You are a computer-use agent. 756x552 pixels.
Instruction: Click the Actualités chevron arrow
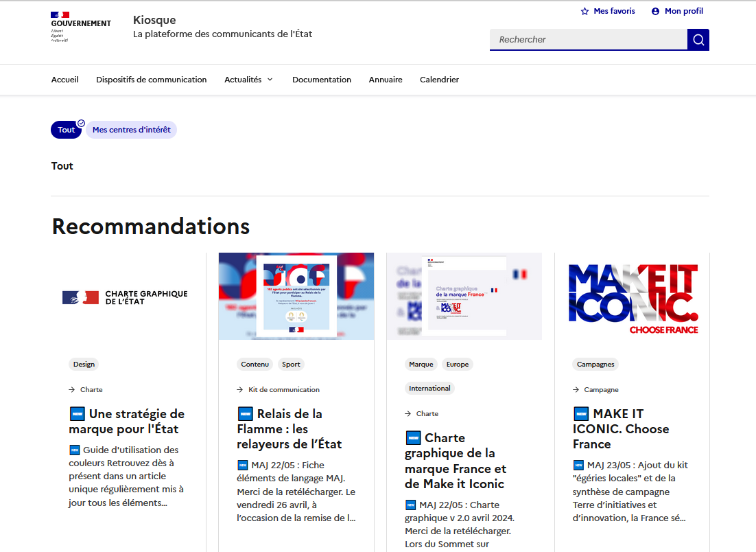click(270, 80)
